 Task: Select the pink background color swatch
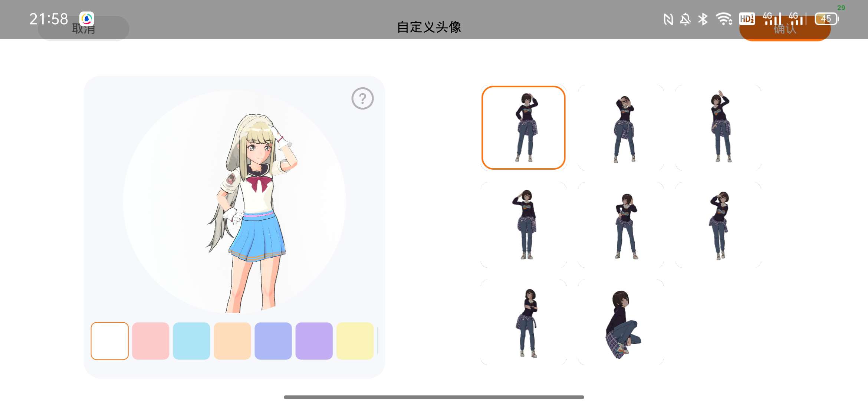151,341
